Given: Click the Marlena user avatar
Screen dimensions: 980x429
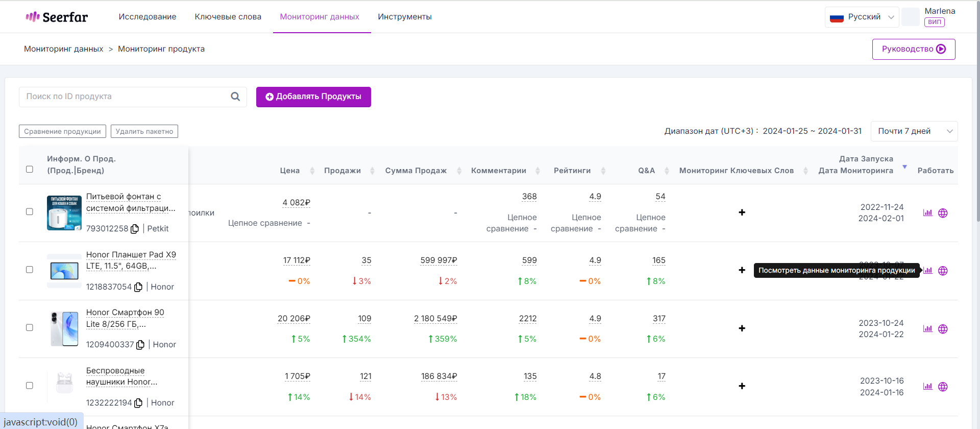Looking at the screenshot, I should (911, 17).
